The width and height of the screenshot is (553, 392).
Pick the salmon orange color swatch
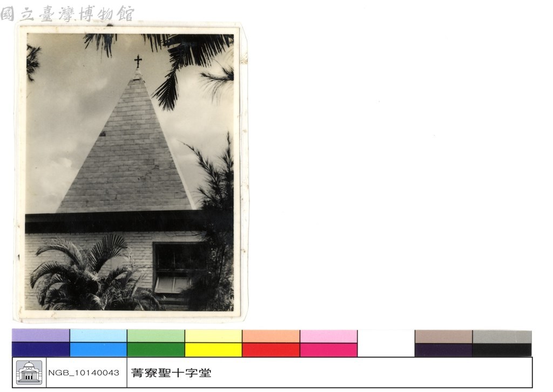[271, 336]
